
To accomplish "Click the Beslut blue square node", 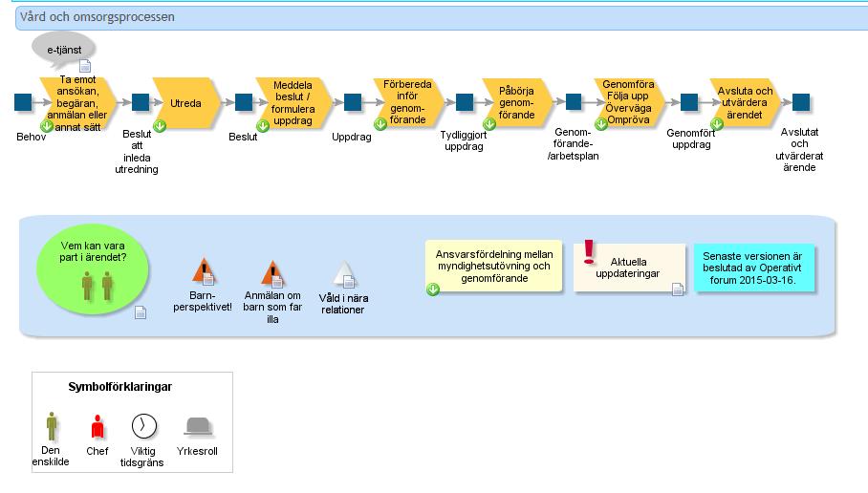I will pos(244,102).
